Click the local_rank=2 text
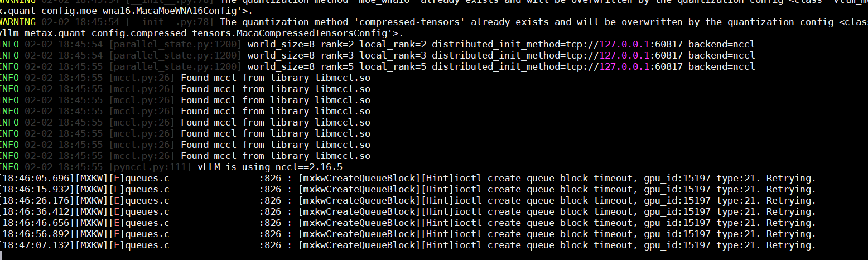Image resolution: width=868 pixels, height=260 pixels. [x=396, y=44]
